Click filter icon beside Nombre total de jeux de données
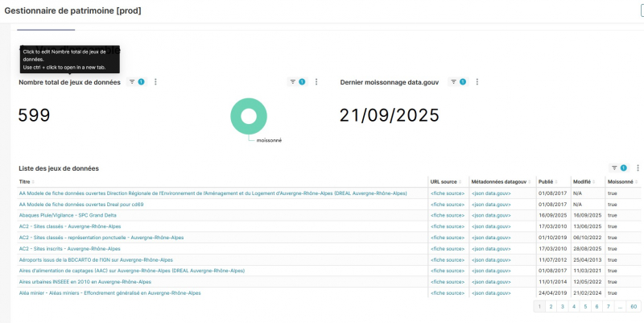The width and height of the screenshot is (644, 323). (x=135, y=82)
